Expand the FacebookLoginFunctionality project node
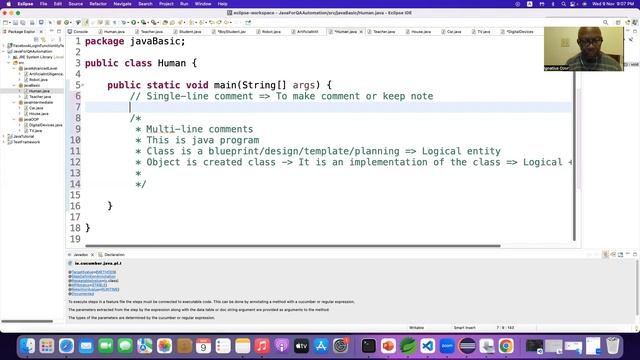This screenshot has width=640, height=360. tap(4, 46)
